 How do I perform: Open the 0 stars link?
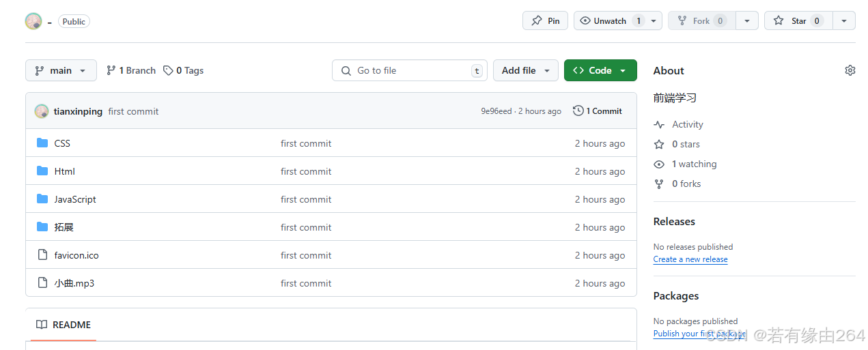(x=686, y=144)
